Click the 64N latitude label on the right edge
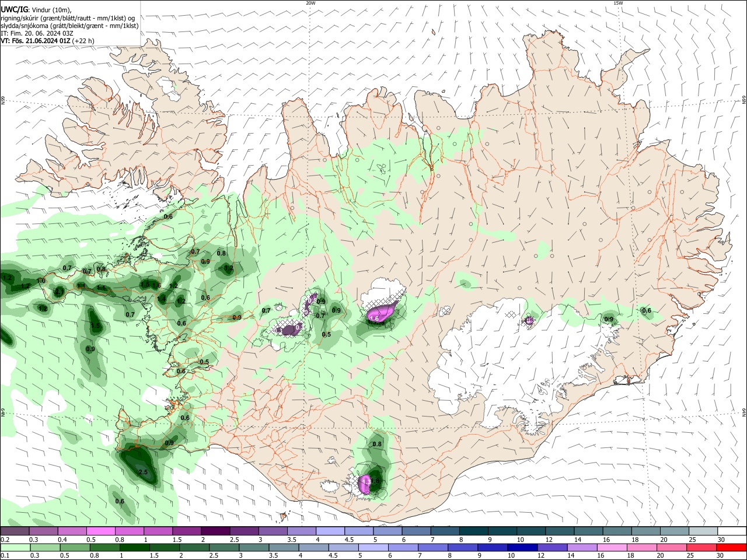 point(744,412)
